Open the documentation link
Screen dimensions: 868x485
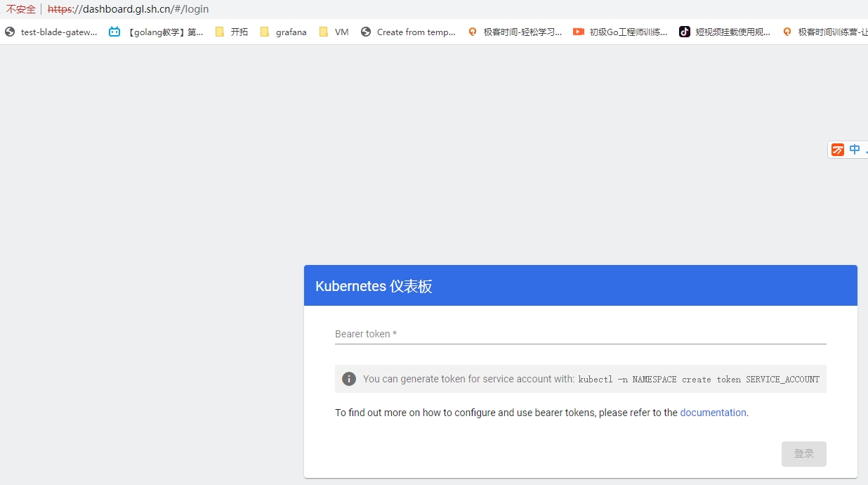(713, 413)
